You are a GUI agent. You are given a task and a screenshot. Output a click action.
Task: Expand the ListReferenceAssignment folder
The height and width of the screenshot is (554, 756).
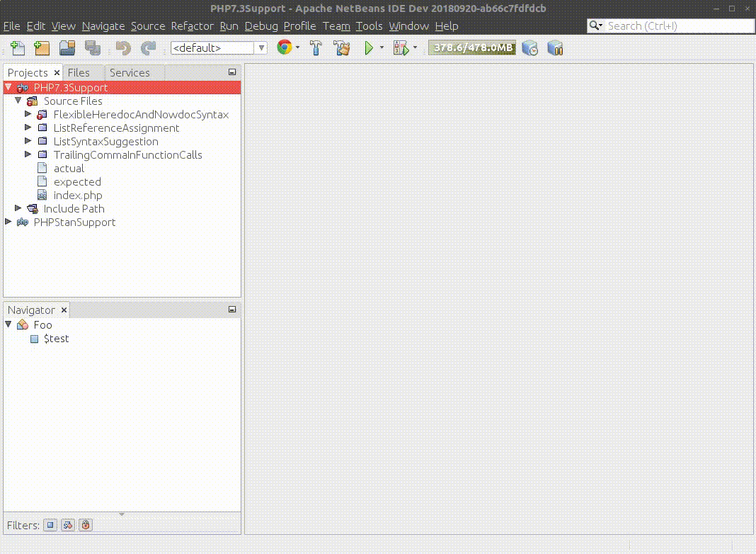(28, 128)
